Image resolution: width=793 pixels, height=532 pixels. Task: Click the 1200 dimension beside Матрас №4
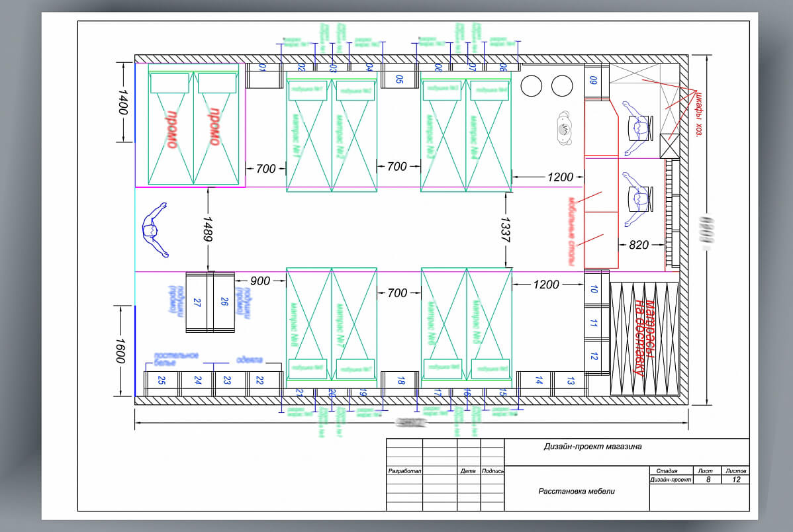(561, 177)
